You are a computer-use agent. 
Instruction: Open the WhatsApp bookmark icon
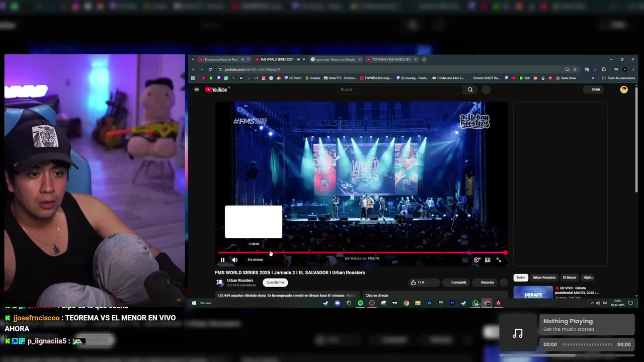tap(226, 78)
